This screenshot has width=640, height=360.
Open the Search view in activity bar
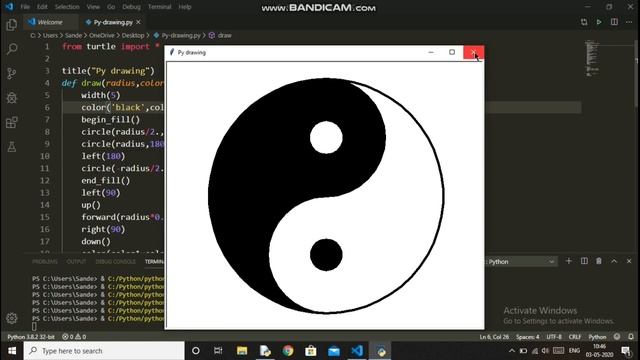point(11,49)
